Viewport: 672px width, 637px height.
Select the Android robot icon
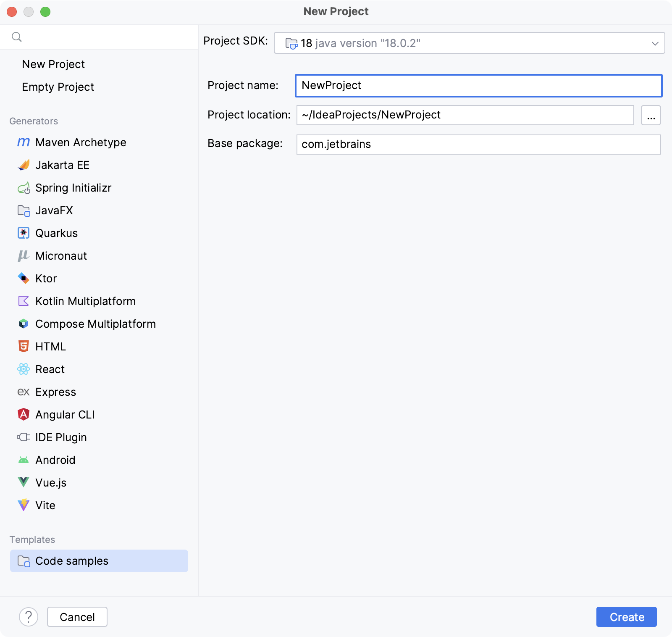[24, 460]
